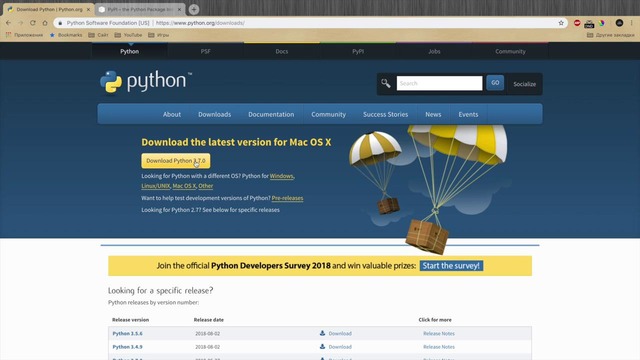This screenshot has height=360, width=640.
Task: Open the Documentation menu
Action: [271, 114]
